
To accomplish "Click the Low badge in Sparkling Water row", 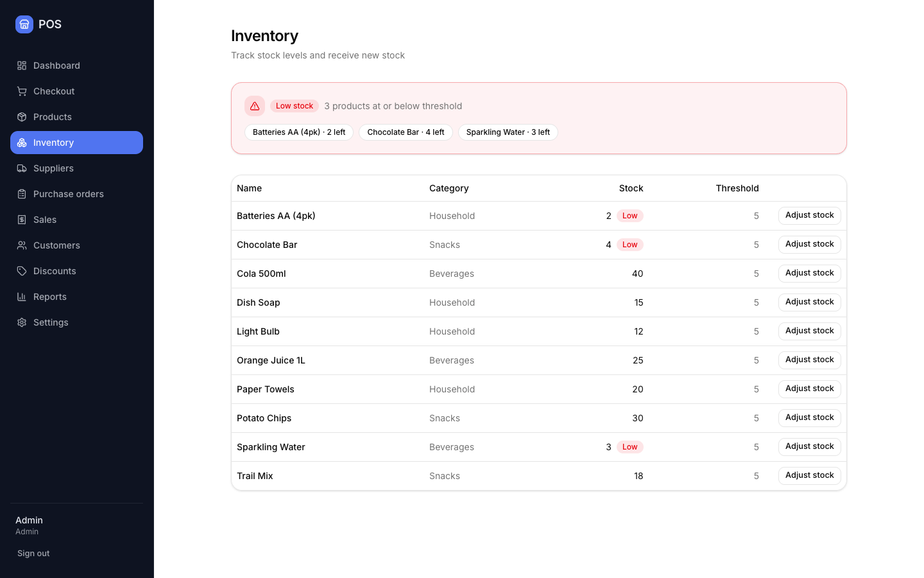I will coord(630,447).
